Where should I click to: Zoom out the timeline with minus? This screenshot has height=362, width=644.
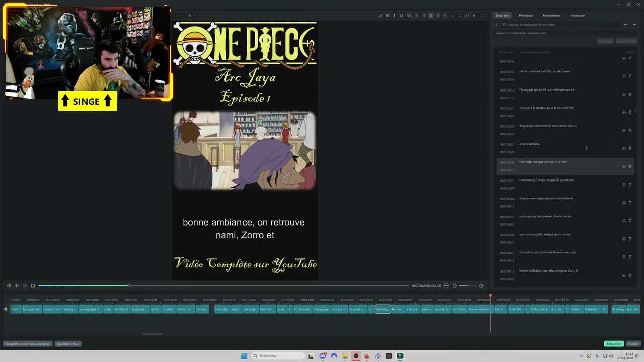[455, 286]
